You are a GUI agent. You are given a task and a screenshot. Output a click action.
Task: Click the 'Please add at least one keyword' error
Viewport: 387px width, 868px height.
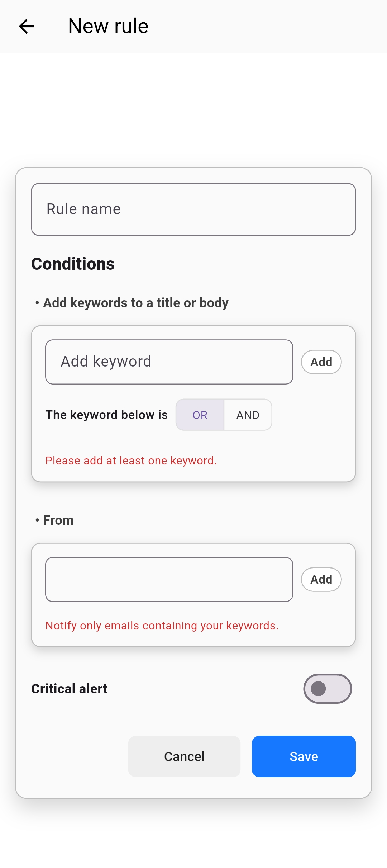click(x=131, y=461)
